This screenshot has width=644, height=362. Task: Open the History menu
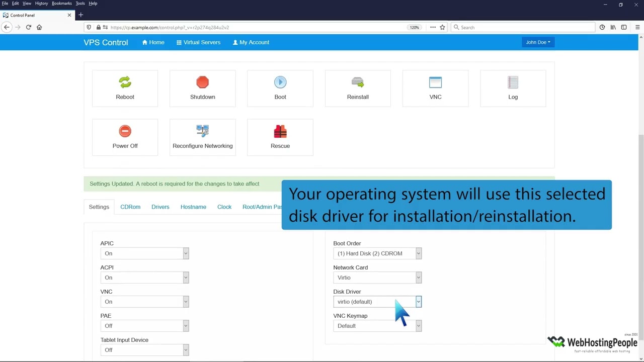tap(41, 4)
